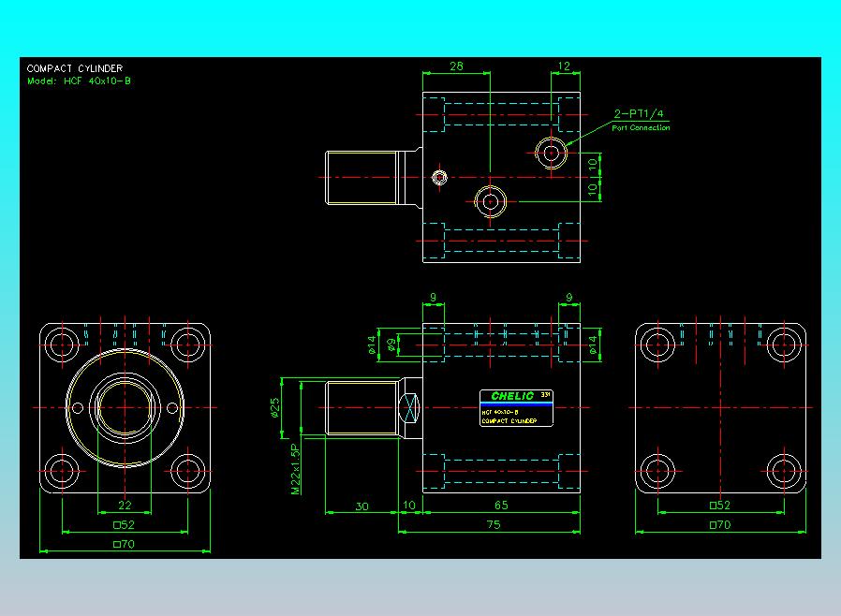Click the CHELIC logo on the nameplate
The height and width of the screenshot is (616, 841).
pos(512,396)
